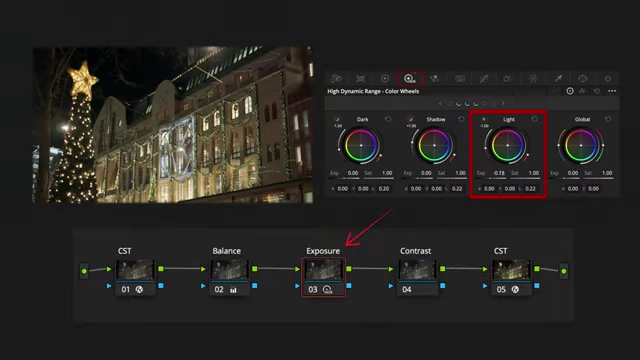
Task: Click Dark wheel saturation arc handle
Action: [x=381, y=156]
